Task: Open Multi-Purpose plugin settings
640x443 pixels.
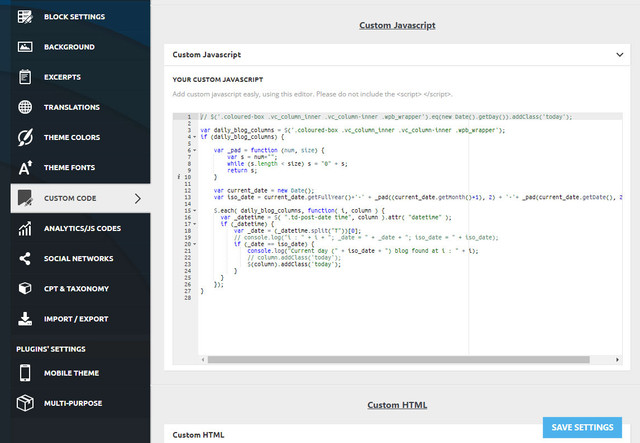Action: (80, 403)
